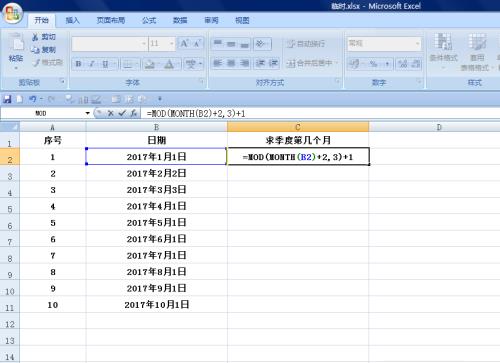Screen dimensions: 500x363
Task: Increase font size with the large A
Action: point(184,43)
